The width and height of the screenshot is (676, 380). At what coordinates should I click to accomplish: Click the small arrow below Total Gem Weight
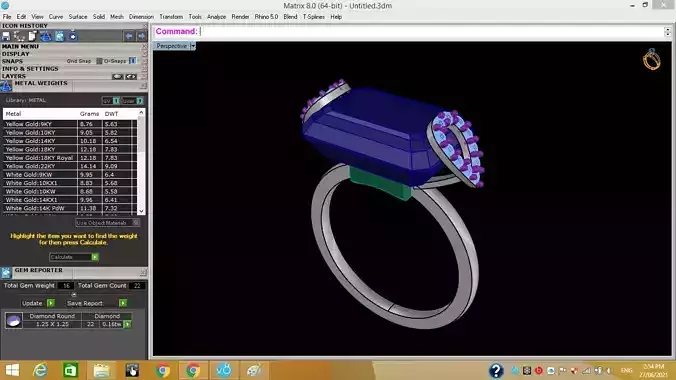pyautogui.click(x=74, y=295)
